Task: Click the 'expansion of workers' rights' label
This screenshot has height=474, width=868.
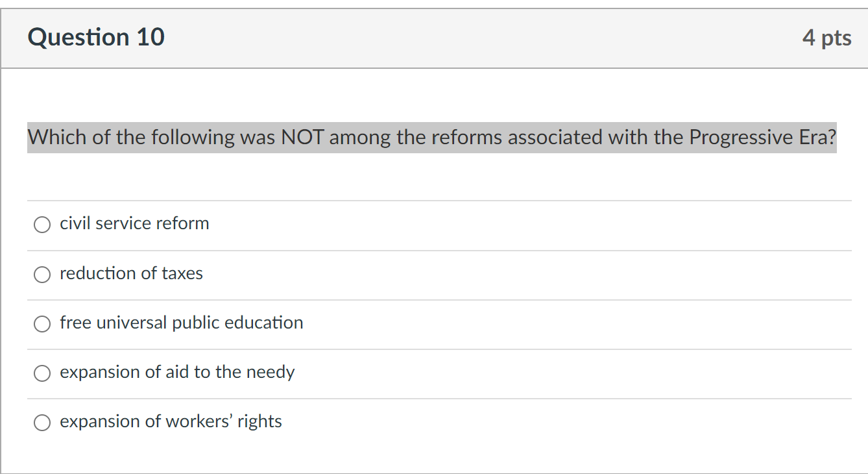Action: point(171,421)
